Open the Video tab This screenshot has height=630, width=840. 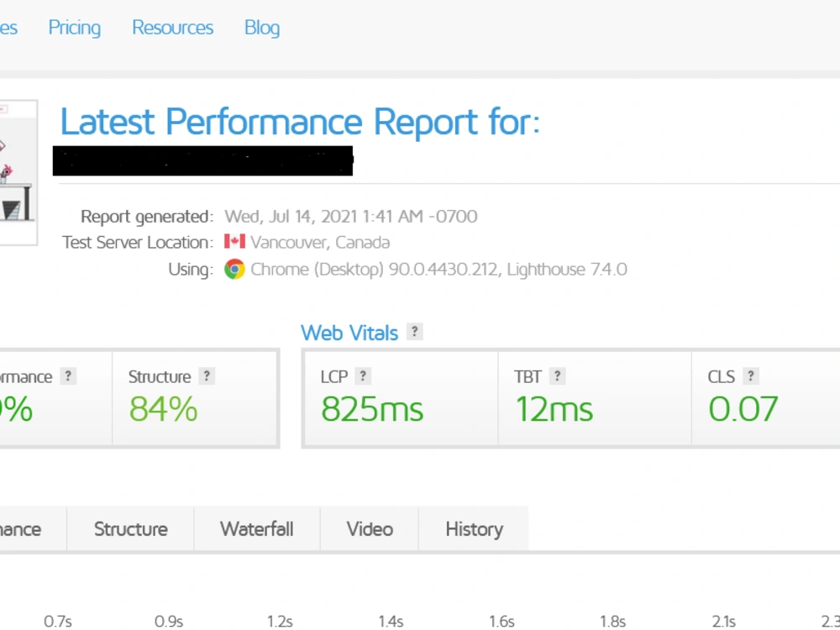pyautogui.click(x=370, y=528)
